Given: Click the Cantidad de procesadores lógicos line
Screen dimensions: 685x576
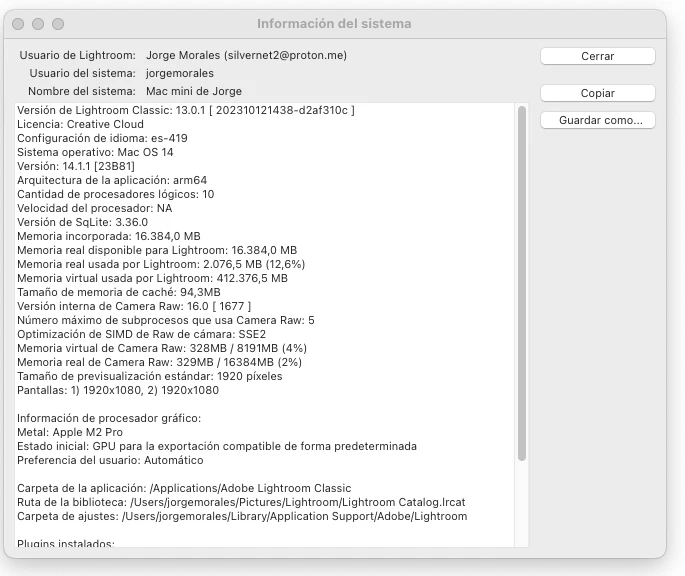Looking at the screenshot, I should tap(116, 194).
